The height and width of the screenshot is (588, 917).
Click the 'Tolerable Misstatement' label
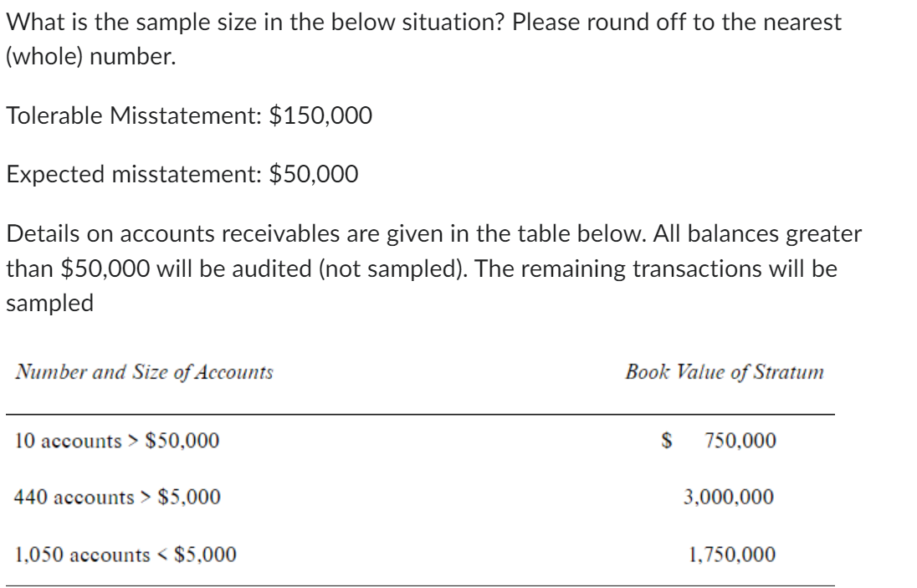pos(134,116)
